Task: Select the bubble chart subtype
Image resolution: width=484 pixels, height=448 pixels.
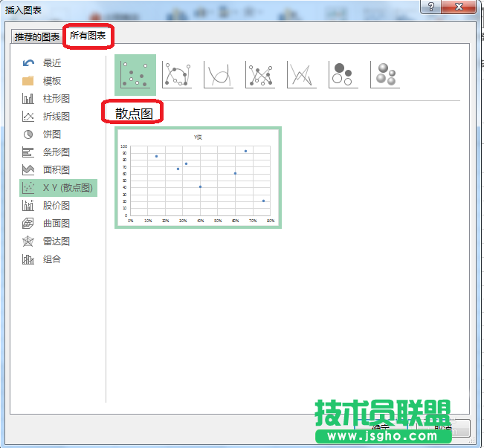Action: pos(343,74)
